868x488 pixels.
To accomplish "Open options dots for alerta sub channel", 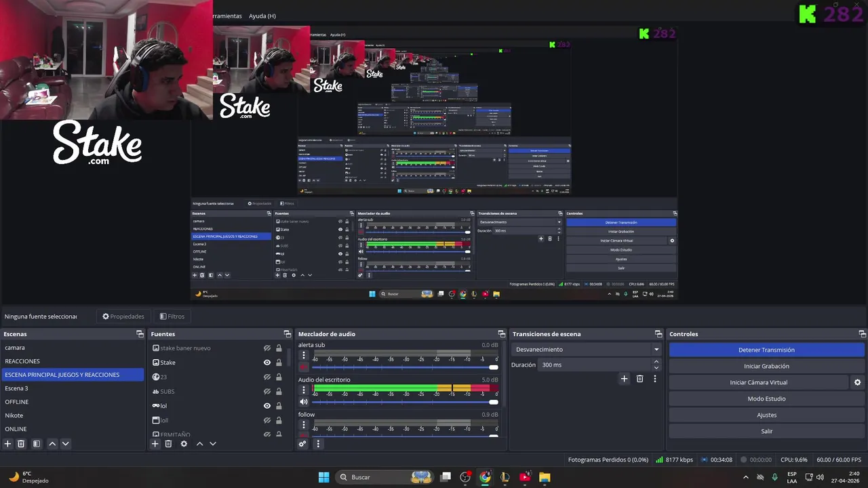I will (304, 355).
